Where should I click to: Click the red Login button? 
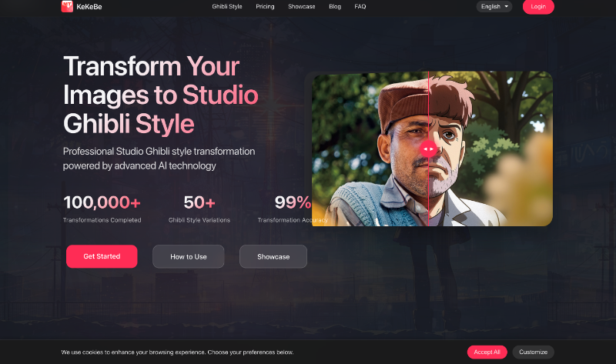pyautogui.click(x=538, y=7)
